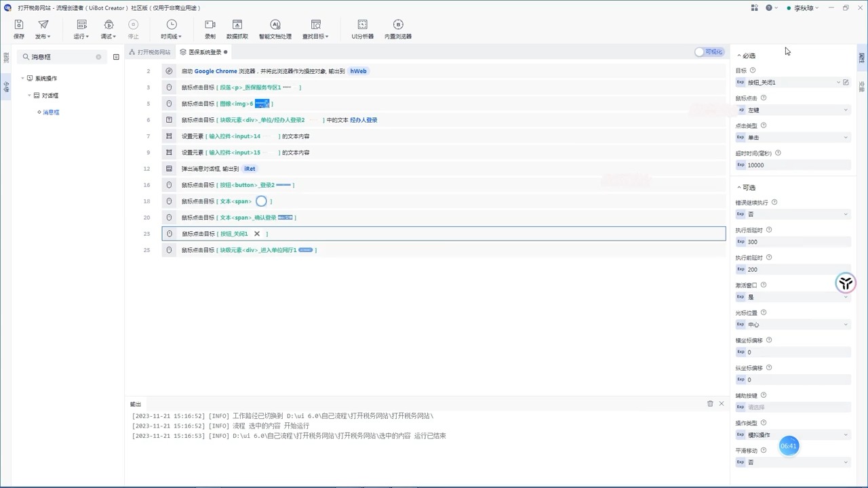The width and height of the screenshot is (868, 488).
Task: Toggle the 可视化 visual mode switch
Action: pyautogui.click(x=709, y=52)
